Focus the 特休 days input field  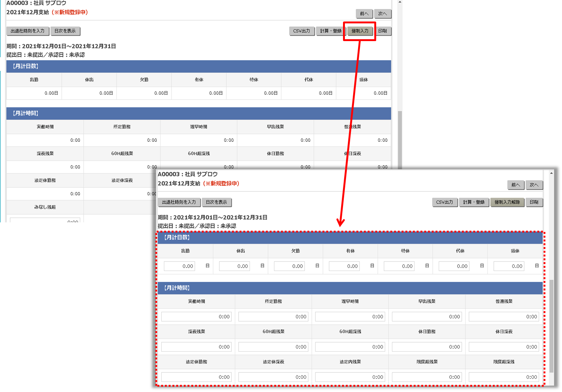(x=399, y=266)
